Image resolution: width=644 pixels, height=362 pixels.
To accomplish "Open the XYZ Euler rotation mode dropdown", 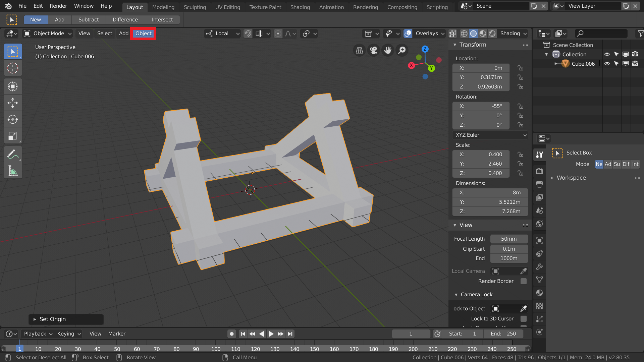I will pos(490,135).
